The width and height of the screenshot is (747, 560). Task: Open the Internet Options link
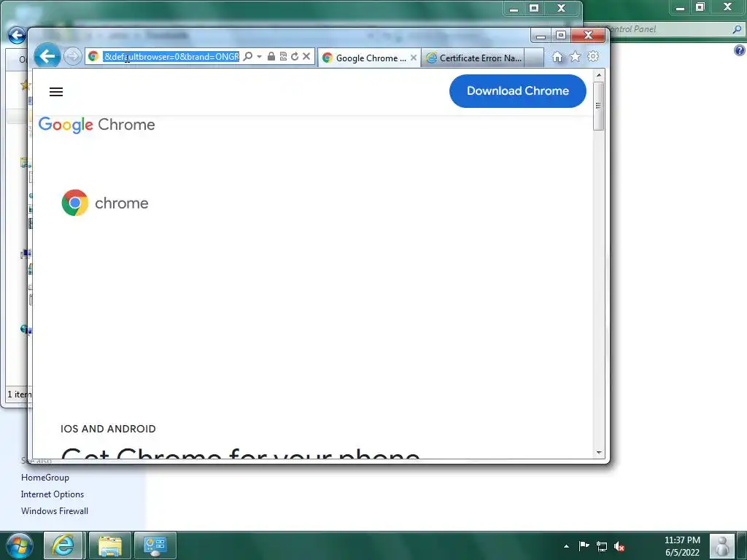coord(53,494)
